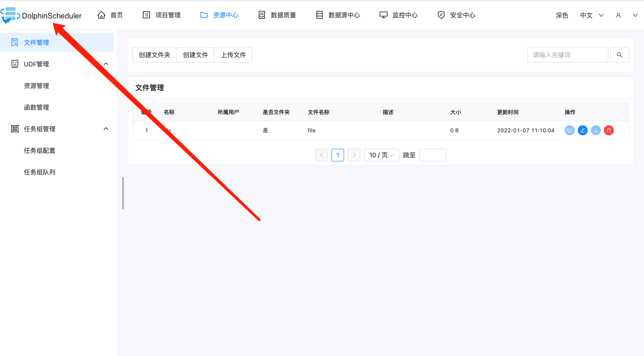Collapse the 任务组管理 section
This screenshot has height=356, width=644.
(x=106, y=129)
